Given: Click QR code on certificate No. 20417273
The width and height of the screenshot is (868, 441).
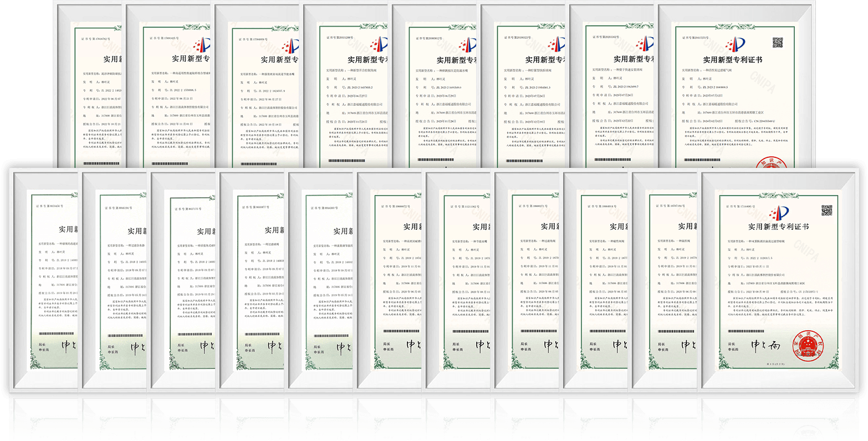Looking at the screenshot, I should 778,43.
